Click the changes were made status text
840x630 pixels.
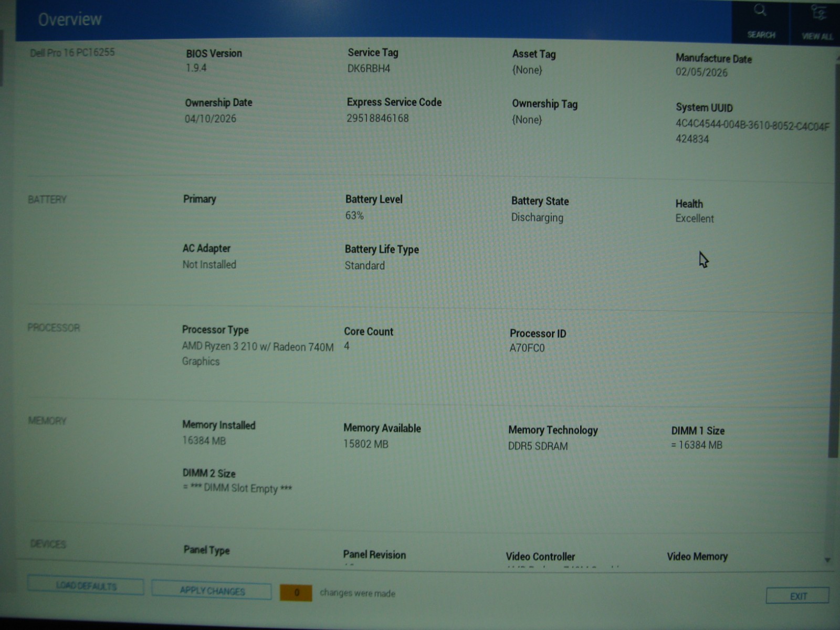click(x=358, y=593)
